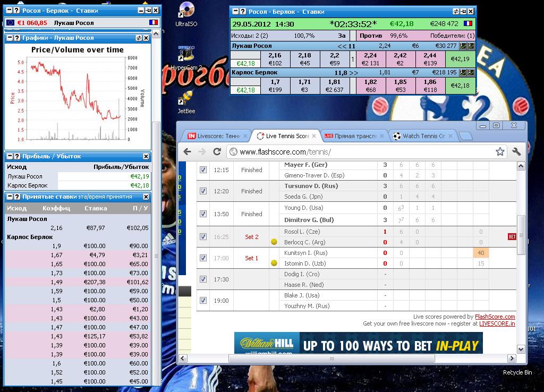The width and height of the screenshot is (544, 392).
Task: Switch to the Livescore: Теннис tab
Action: click(214, 136)
